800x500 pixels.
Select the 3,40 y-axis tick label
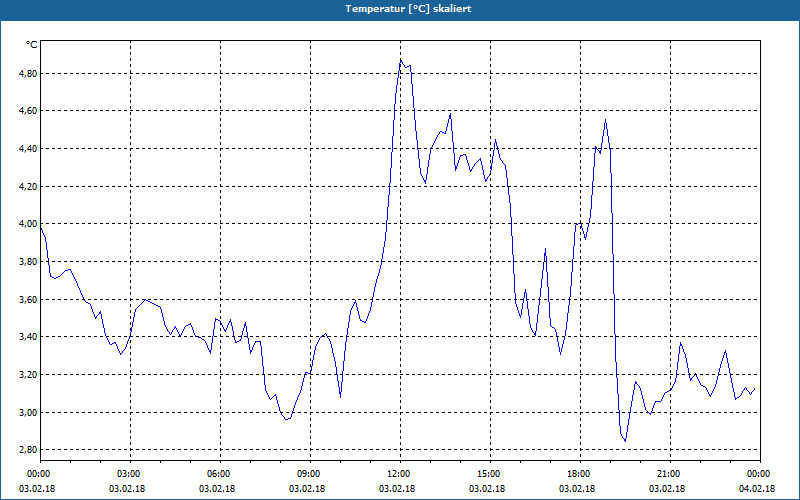pos(27,337)
